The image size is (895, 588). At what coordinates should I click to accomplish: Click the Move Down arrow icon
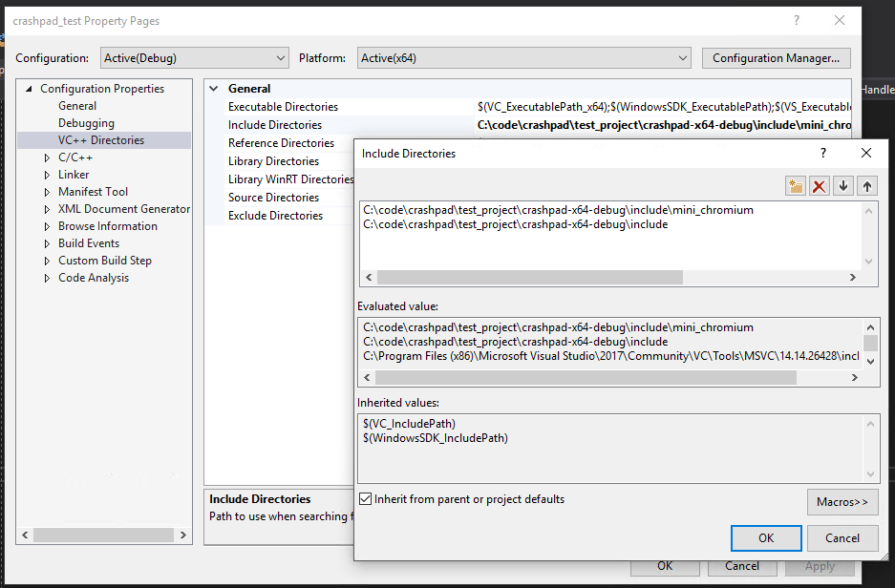tap(842, 186)
